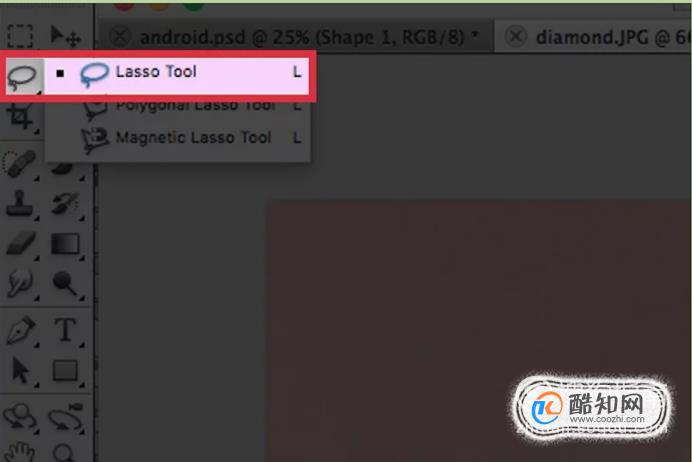Click the Lasso tool button in toolbar

coord(22,76)
